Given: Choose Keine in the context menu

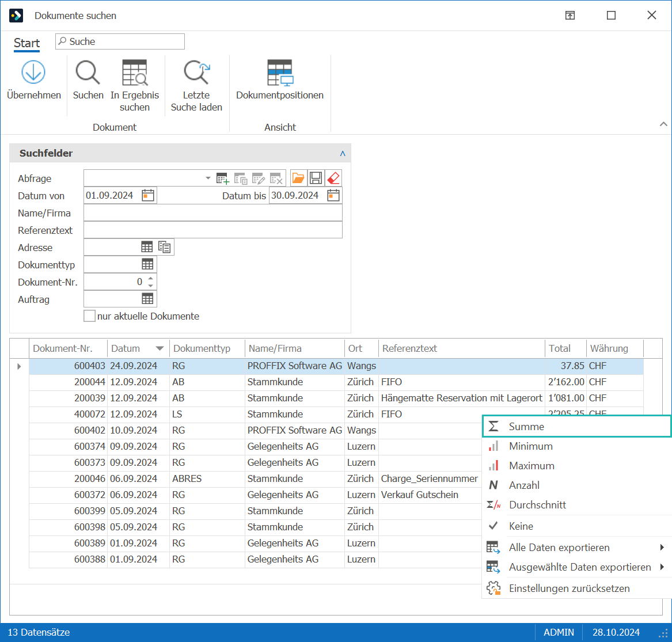Looking at the screenshot, I should (577, 526).
